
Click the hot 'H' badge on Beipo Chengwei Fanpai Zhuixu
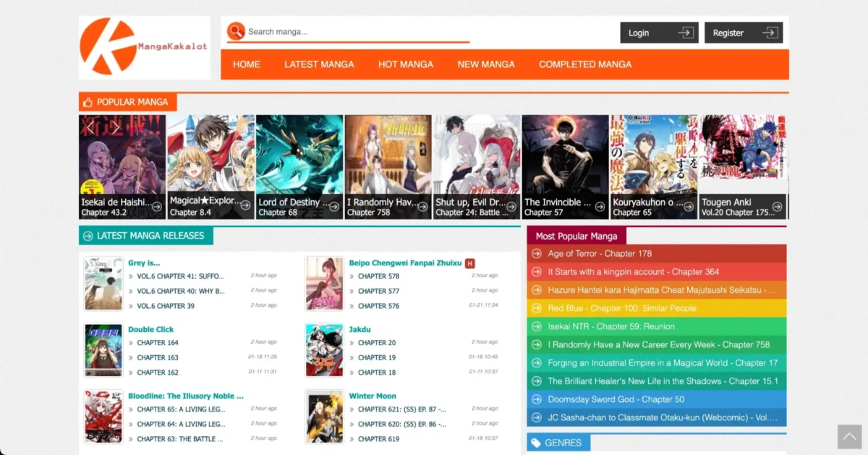(469, 263)
